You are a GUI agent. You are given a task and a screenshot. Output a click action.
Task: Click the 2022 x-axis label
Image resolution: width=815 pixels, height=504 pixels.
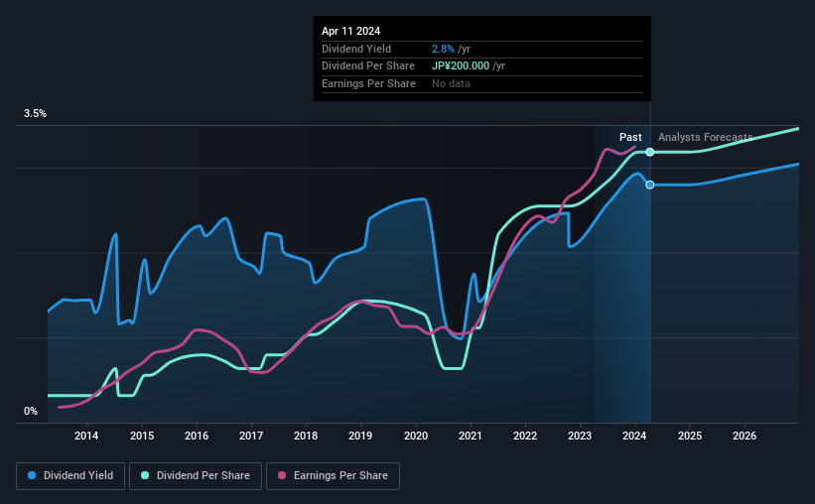point(525,436)
